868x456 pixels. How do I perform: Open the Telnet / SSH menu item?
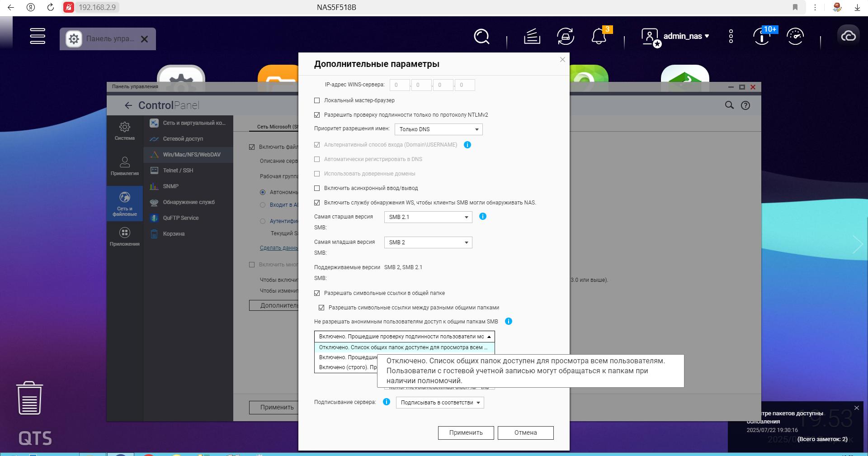(189, 171)
